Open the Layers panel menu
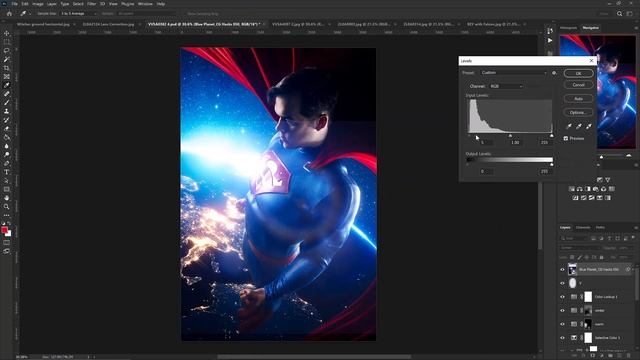 636,228
